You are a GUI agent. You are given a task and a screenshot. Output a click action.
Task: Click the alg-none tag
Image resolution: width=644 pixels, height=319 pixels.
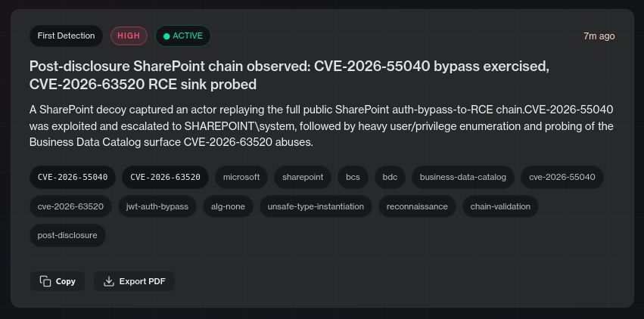(x=228, y=206)
